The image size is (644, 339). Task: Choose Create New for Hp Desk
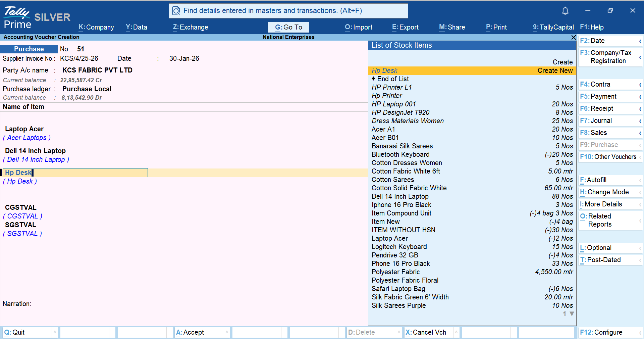tap(555, 70)
